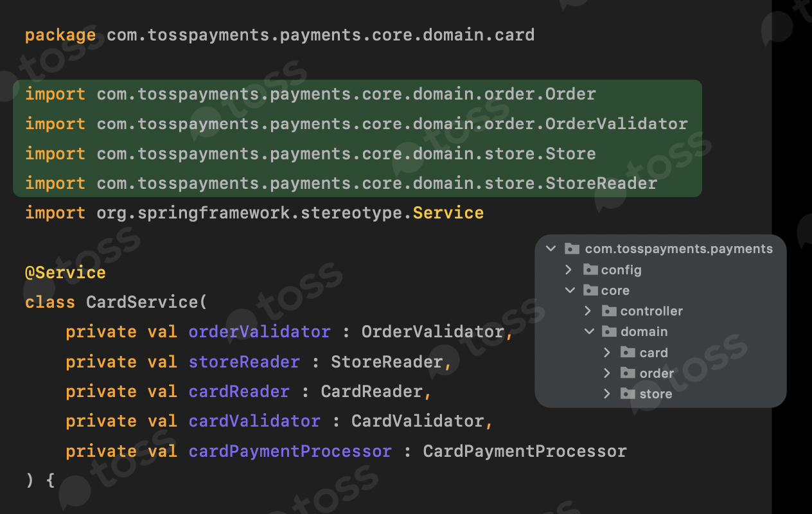Click the com.tosspayments.payments package folder icon
812x514 pixels.
pos(571,249)
